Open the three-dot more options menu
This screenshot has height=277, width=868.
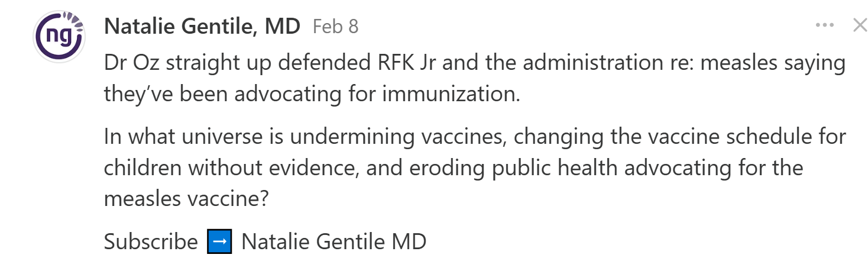(824, 25)
